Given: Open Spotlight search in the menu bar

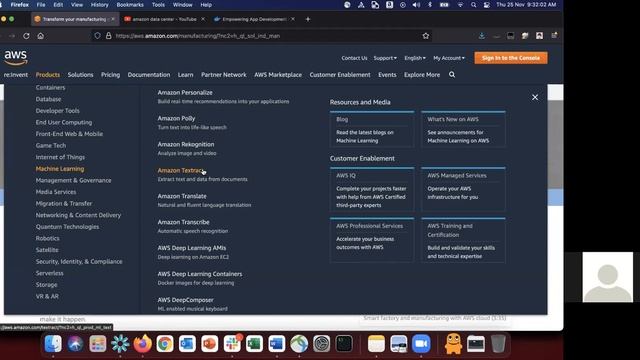Looking at the screenshot, I should click(x=473, y=5).
